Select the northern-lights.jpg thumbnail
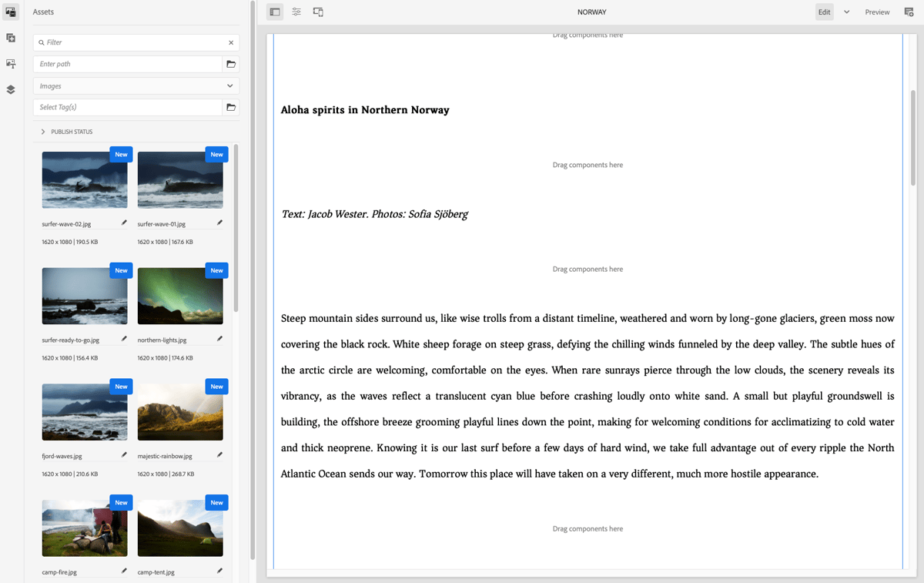The height and width of the screenshot is (583, 924). [180, 296]
